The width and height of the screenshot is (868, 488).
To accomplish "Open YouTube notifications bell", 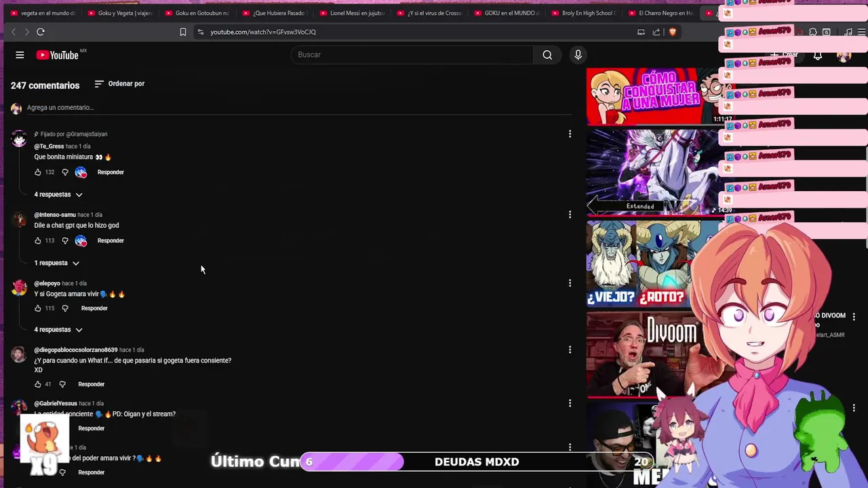I will [818, 56].
